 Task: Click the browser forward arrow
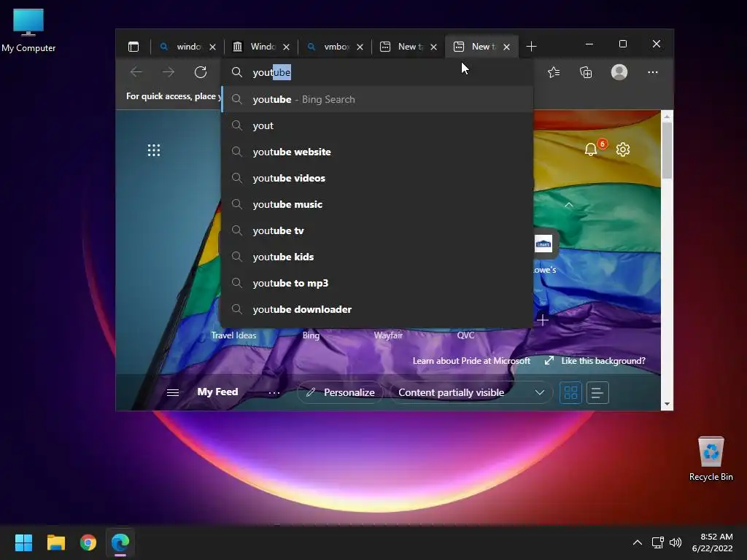[169, 72]
